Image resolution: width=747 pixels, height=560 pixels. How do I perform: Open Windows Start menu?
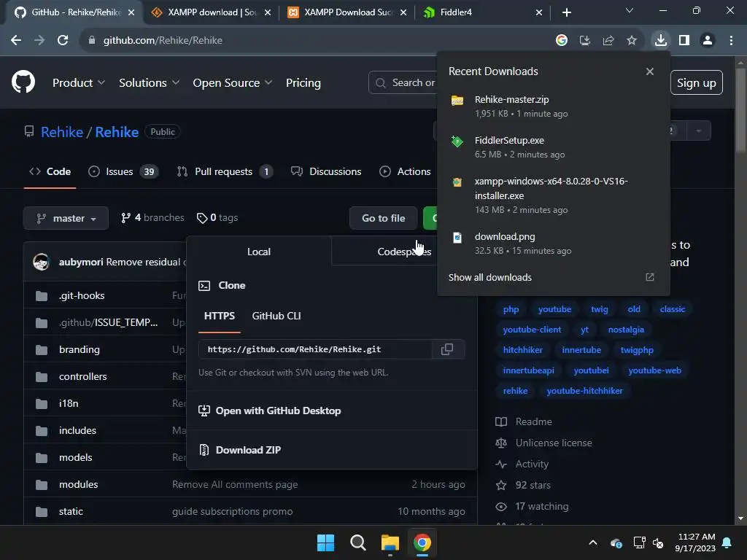(x=325, y=542)
